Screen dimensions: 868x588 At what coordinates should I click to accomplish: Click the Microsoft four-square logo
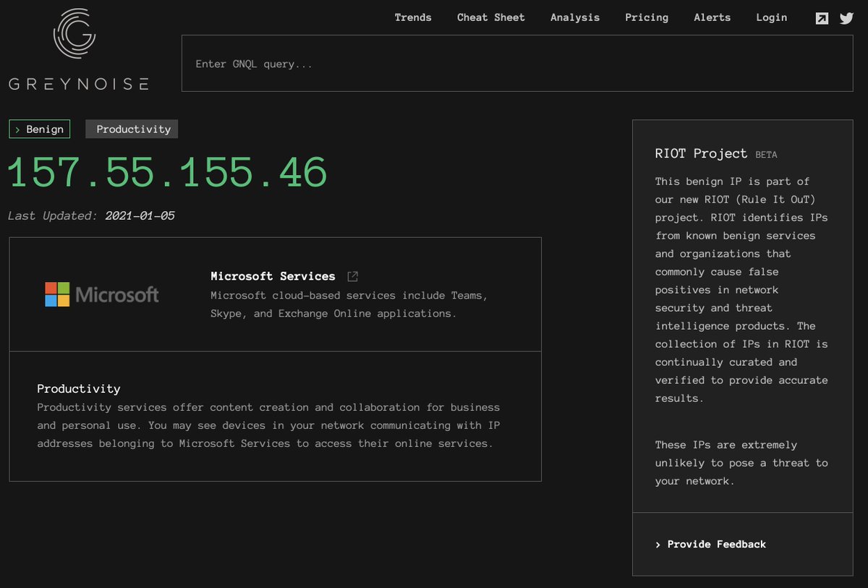point(57,294)
